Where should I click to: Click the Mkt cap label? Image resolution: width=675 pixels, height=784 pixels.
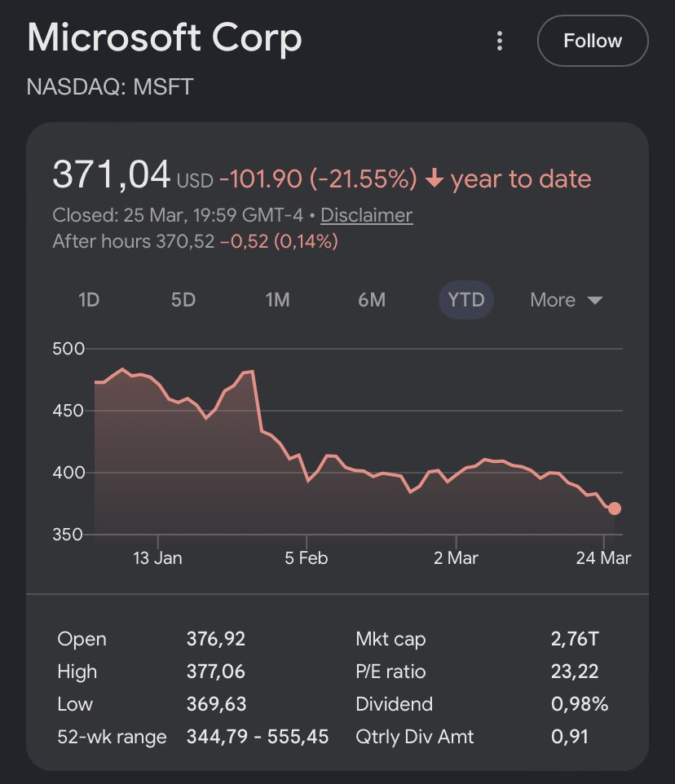click(x=390, y=639)
